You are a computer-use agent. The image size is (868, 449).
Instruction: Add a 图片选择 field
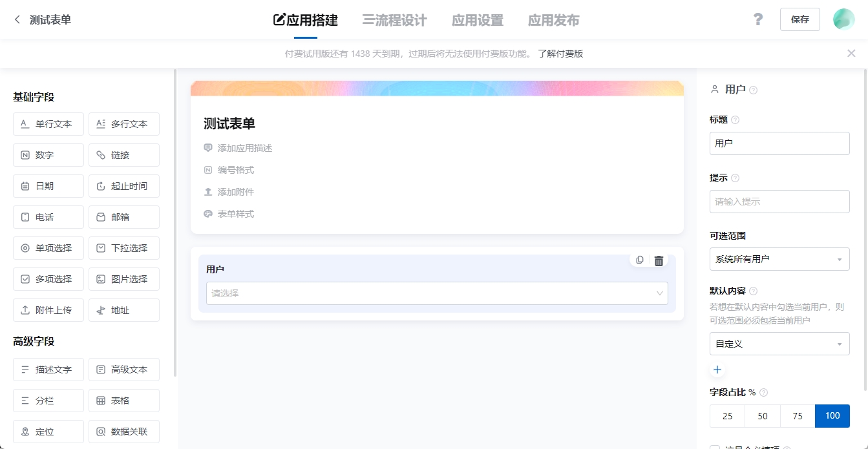[123, 278]
